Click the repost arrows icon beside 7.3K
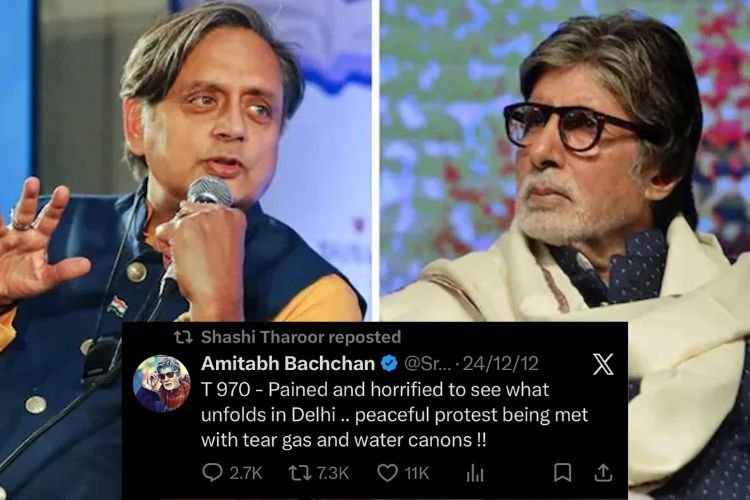This screenshot has height=500, width=750. (x=300, y=473)
